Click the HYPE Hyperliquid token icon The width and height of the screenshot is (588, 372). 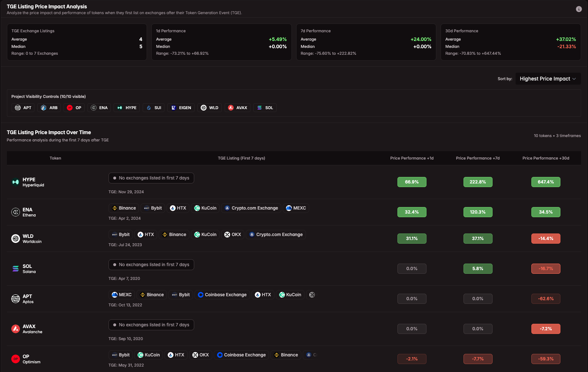pos(15,182)
